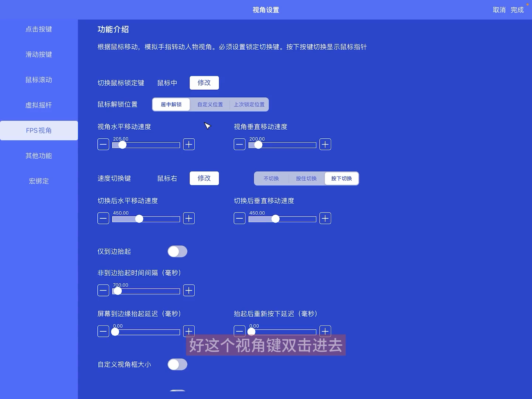Select 上次锁定位置 unlock position option

pyautogui.click(x=249, y=105)
